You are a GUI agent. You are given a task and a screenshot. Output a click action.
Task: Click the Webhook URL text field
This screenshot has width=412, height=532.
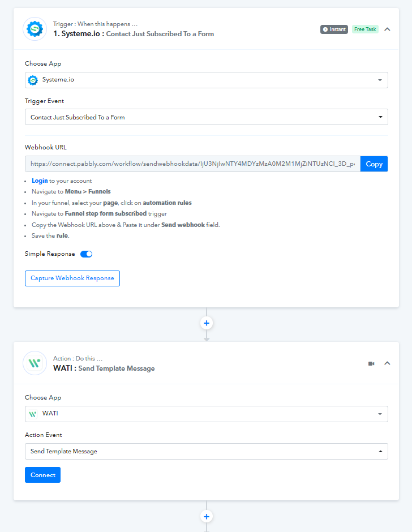[x=193, y=164]
